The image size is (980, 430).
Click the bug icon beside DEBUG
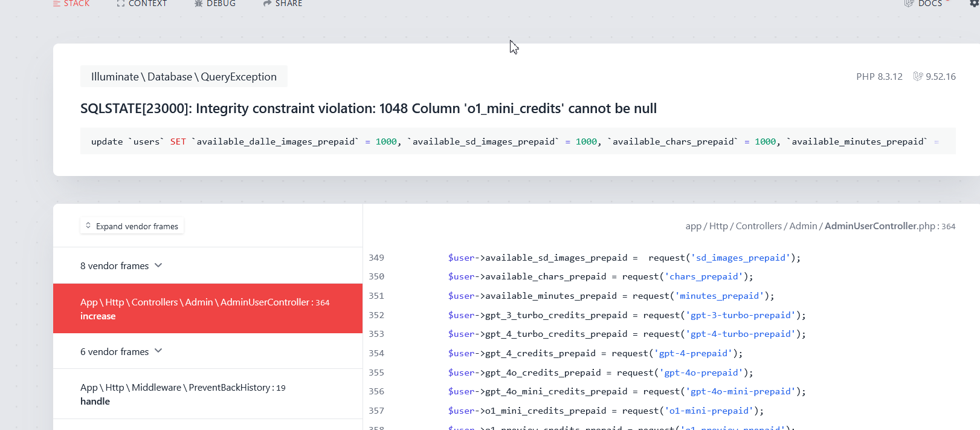click(199, 4)
